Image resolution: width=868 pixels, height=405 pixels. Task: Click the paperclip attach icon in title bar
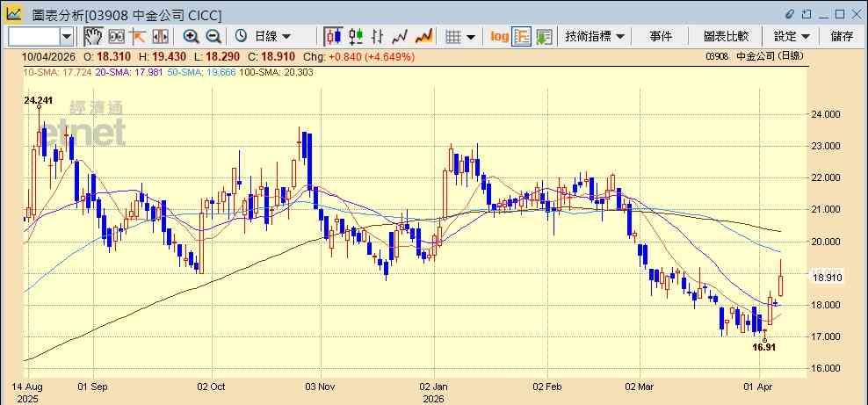(x=790, y=13)
